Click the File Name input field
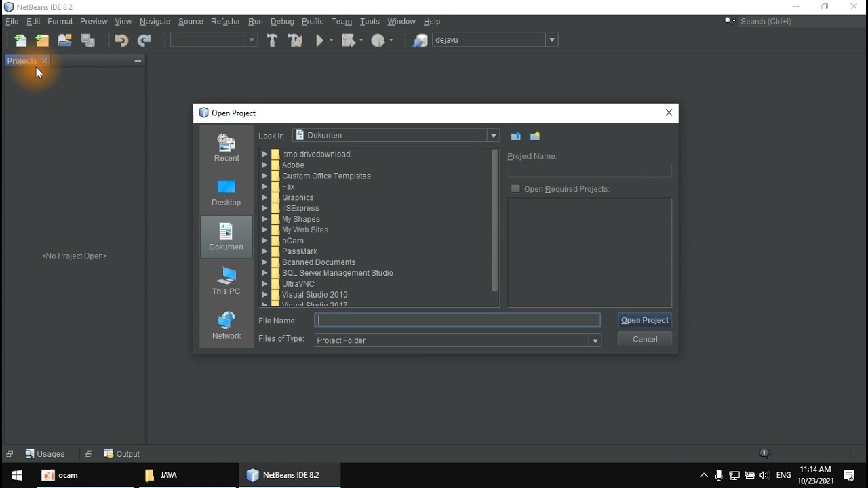This screenshot has height=488, width=868. (x=458, y=320)
